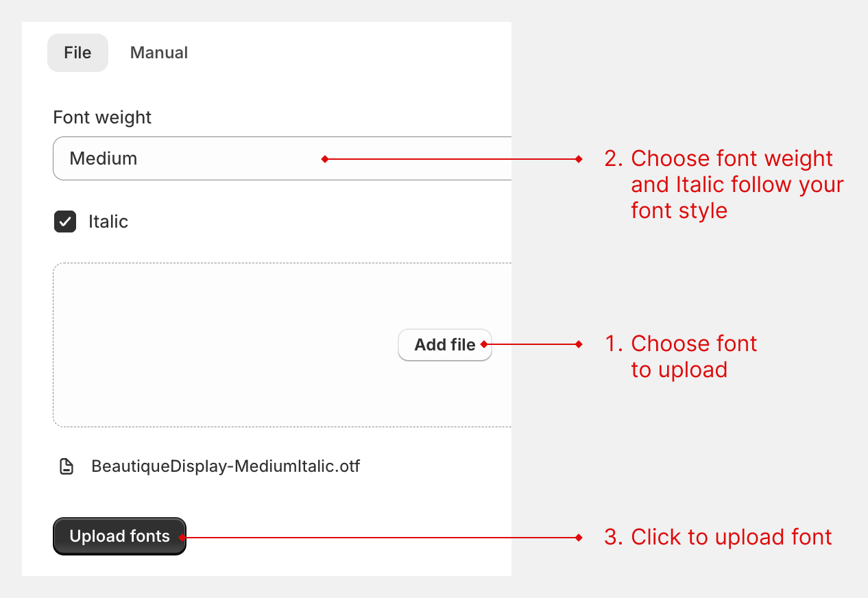Image resolution: width=868 pixels, height=598 pixels.
Task: Select the BeautiqueDisplay-MediumItalic.otf filename
Action: point(225,466)
